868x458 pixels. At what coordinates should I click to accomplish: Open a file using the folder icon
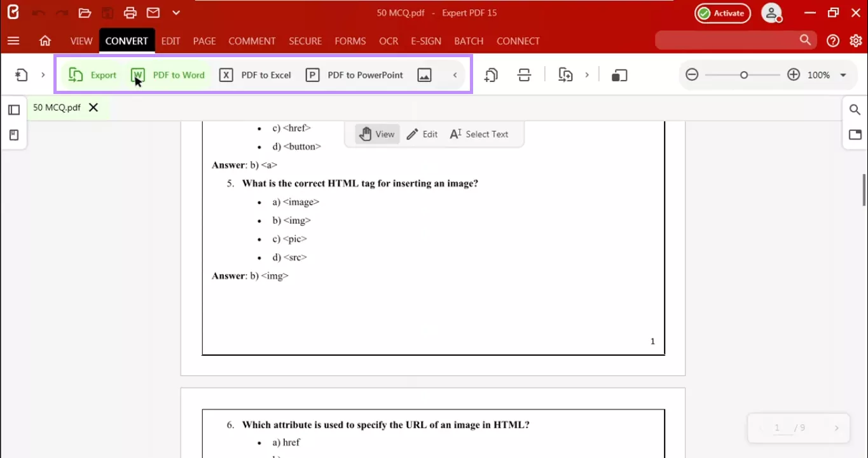[85, 13]
